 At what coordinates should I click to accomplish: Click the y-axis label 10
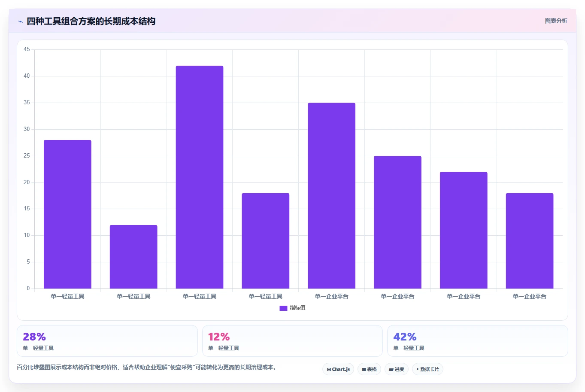[x=27, y=235]
